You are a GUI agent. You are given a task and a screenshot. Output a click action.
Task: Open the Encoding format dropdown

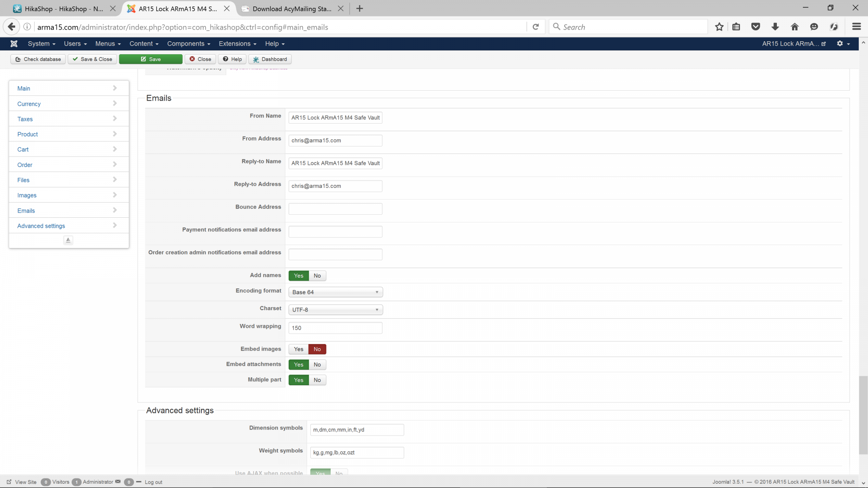[335, 292]
